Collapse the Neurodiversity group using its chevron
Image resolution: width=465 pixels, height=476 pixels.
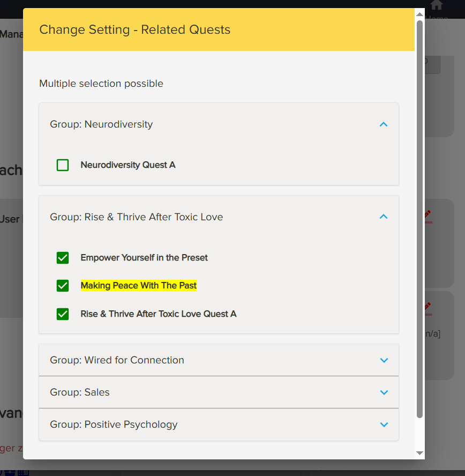point(383,124)
